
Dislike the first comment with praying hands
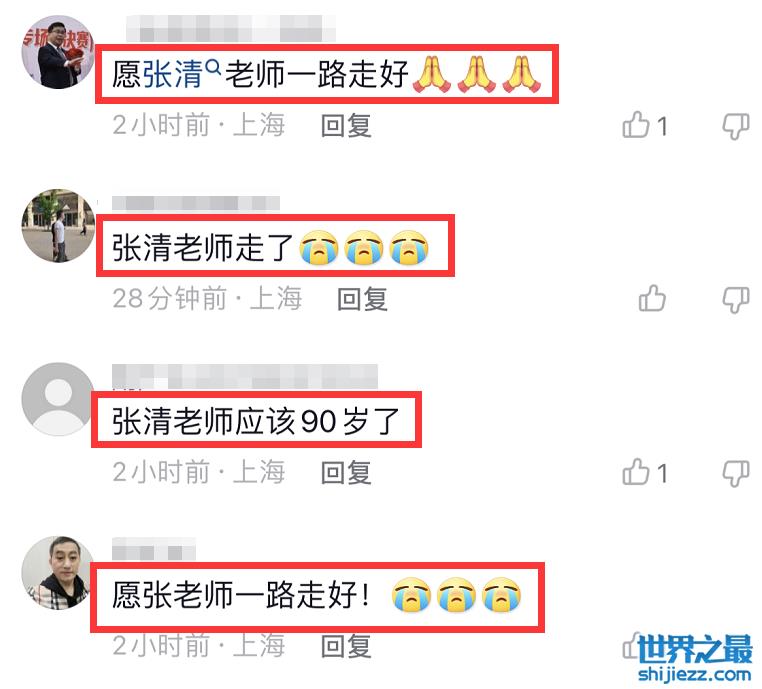pyautogui.click(x=735, y=126)
